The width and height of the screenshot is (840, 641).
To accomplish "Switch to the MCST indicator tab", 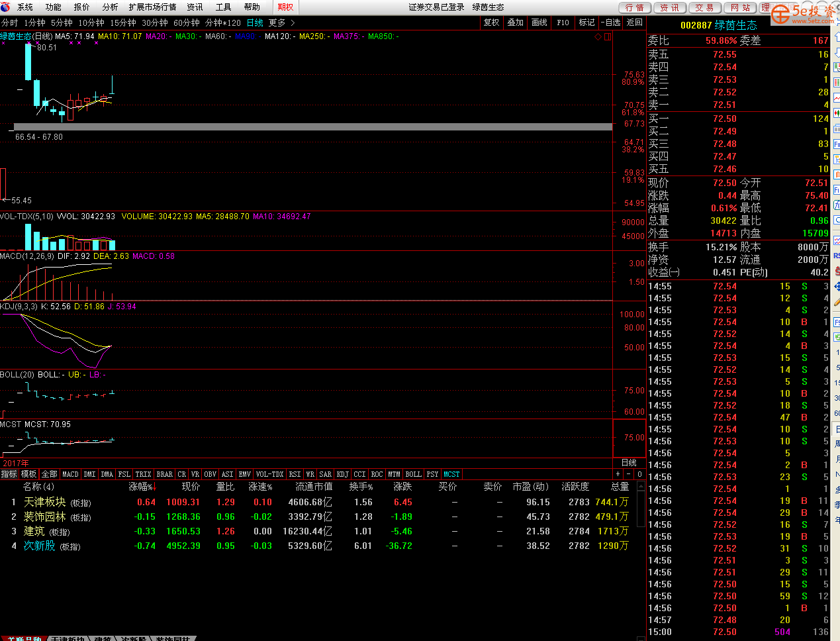I will [451, 474].
